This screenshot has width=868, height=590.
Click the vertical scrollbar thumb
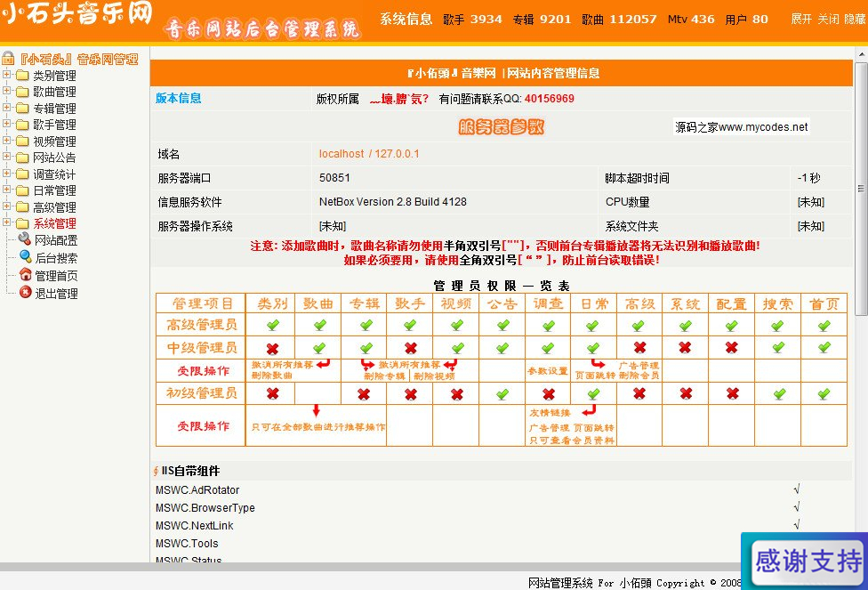862,189
